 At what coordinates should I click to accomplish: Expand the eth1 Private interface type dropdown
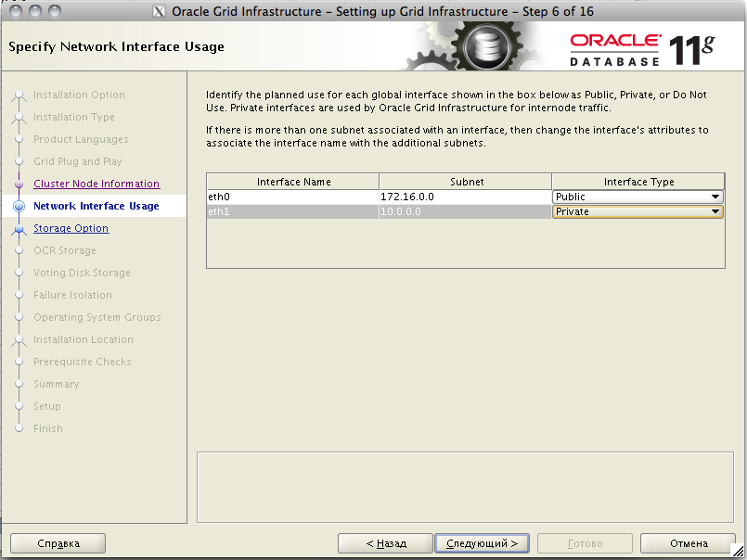point(715,211)
